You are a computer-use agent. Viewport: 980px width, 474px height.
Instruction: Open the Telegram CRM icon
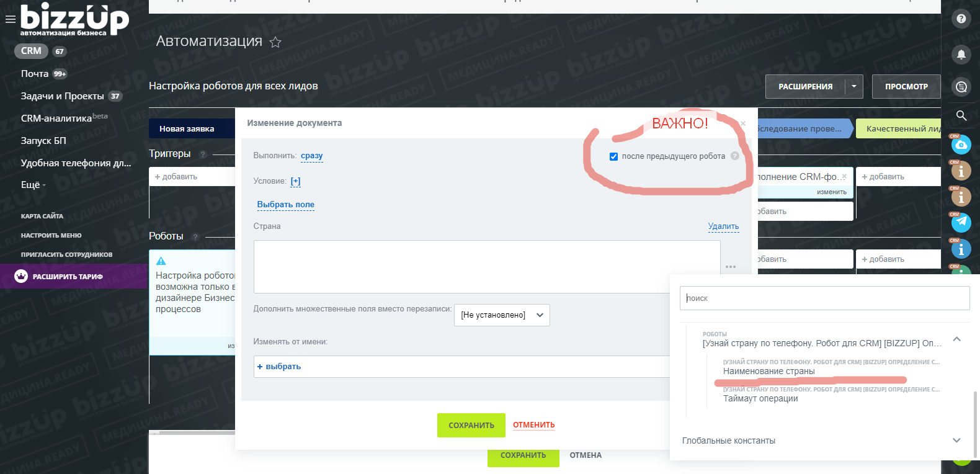point(961,222)
